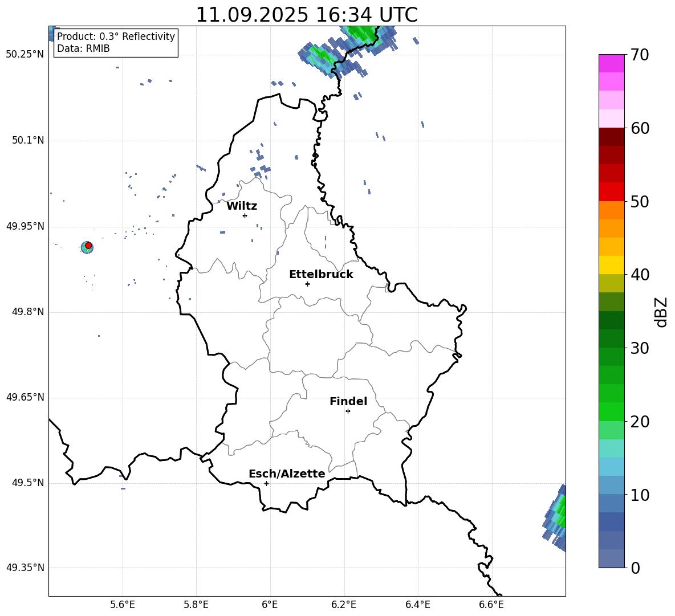Screen dimensions: 675x616
Task: Click the dBZ colorbar label
Action: [x=660, y=312]
